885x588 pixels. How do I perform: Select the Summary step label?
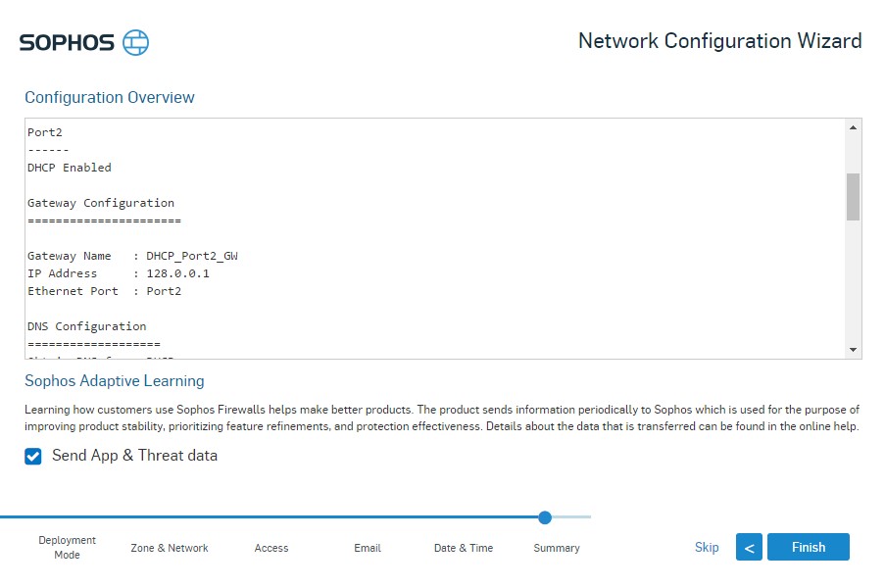(x=557, y=548)
